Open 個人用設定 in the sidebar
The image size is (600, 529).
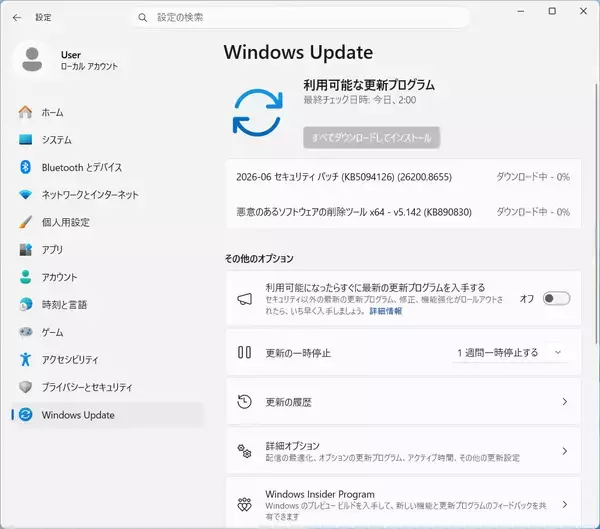108,222
